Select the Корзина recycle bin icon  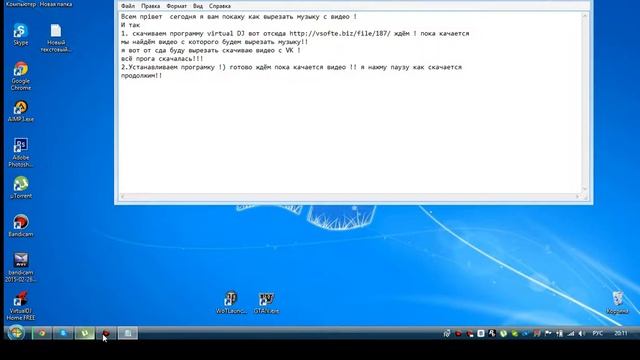(x=617, y=302)
